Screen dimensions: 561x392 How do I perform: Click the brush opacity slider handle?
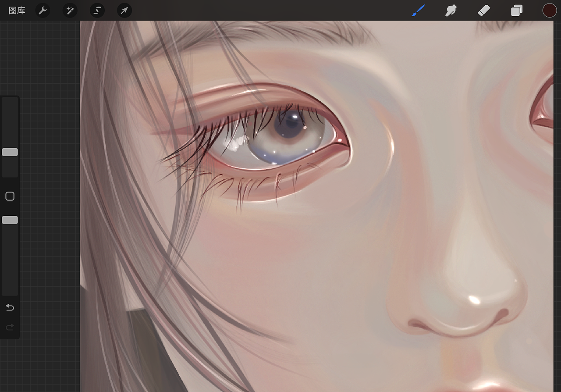(10, 220)
